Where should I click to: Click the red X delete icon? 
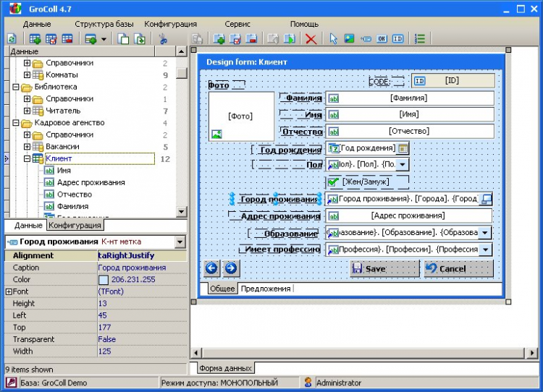tap(311, 39)
